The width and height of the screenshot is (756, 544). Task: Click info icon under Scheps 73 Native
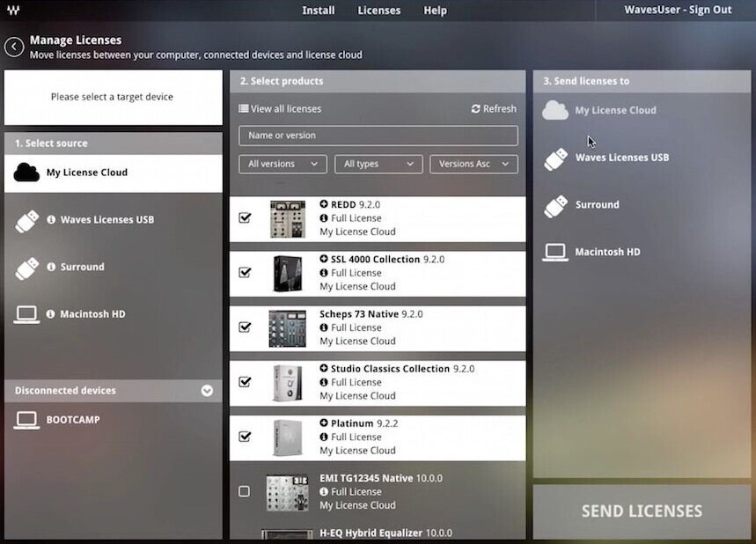click(x=324, y=327)
